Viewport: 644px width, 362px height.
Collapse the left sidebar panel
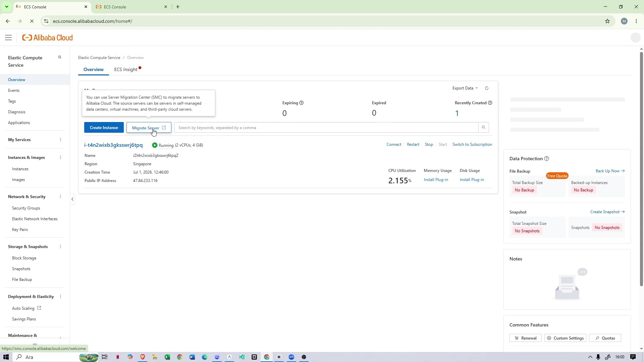[x=72, y=199]
